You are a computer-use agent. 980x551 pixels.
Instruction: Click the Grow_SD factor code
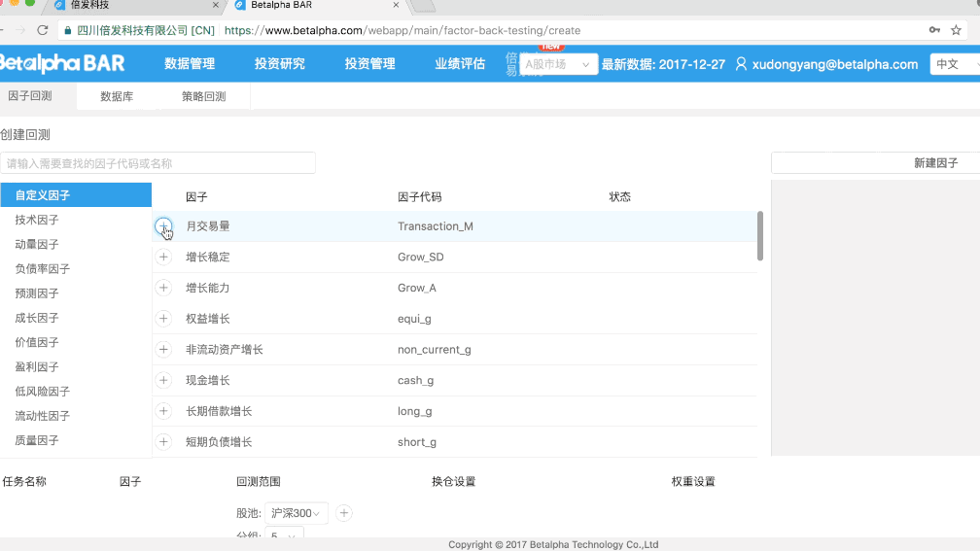click(x=421, y=257)
